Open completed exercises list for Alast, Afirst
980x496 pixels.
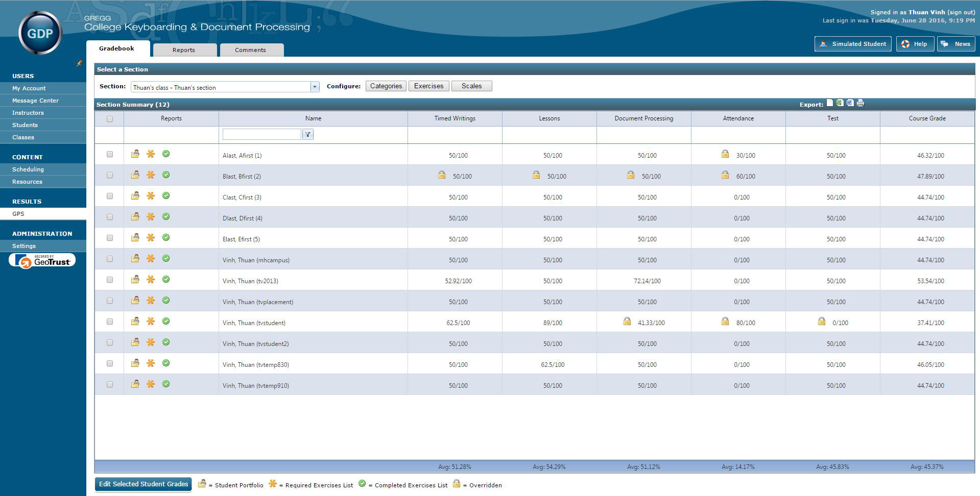click(166, 154)
